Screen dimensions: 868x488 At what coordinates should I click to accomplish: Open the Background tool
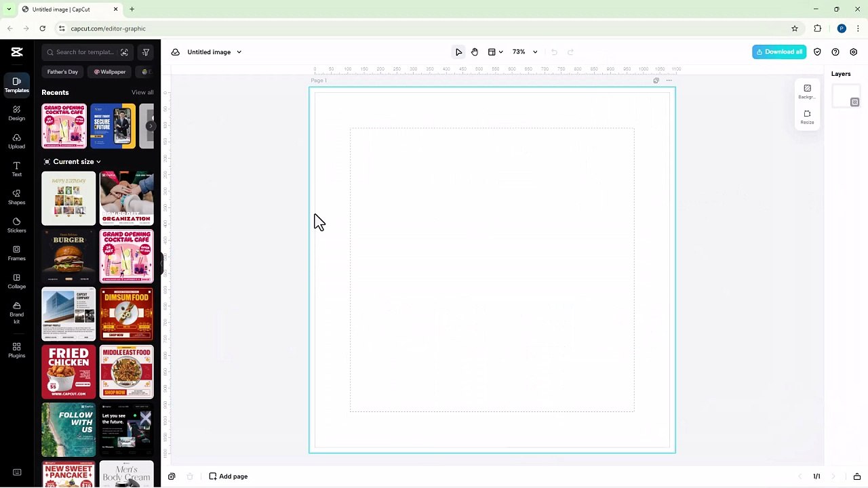807,91
